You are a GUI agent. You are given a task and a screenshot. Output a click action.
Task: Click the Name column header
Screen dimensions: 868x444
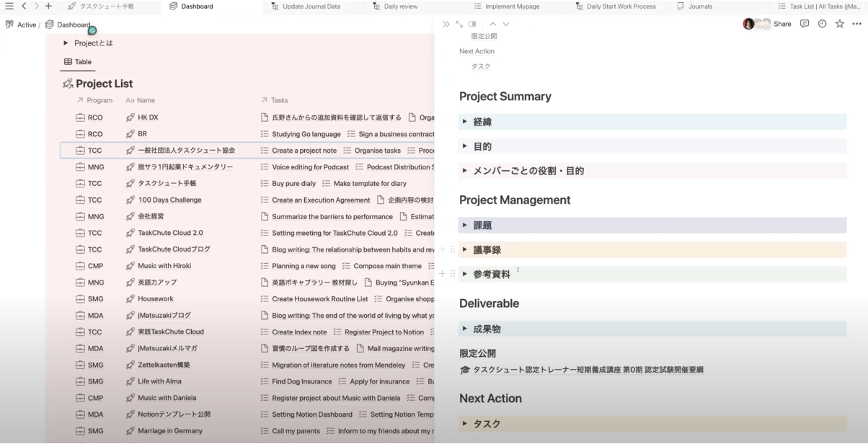[x=141, y=100]
